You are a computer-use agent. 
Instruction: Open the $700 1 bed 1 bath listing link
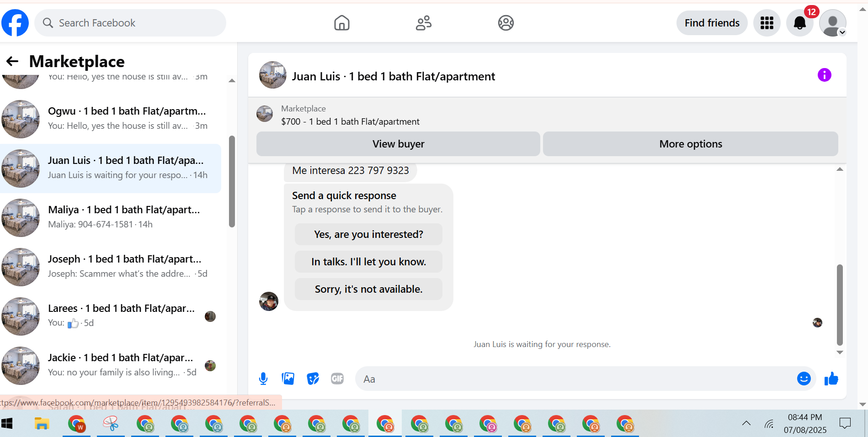click(350, 121)
